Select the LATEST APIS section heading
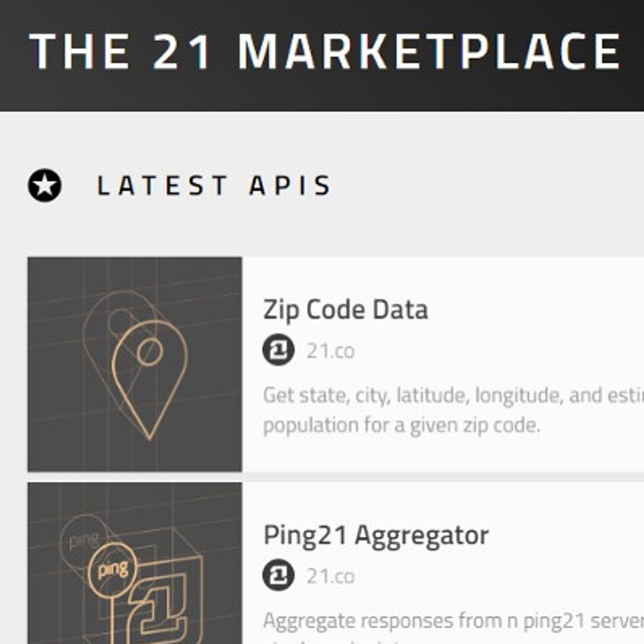The image size is (644, 644). pos(214,185)
